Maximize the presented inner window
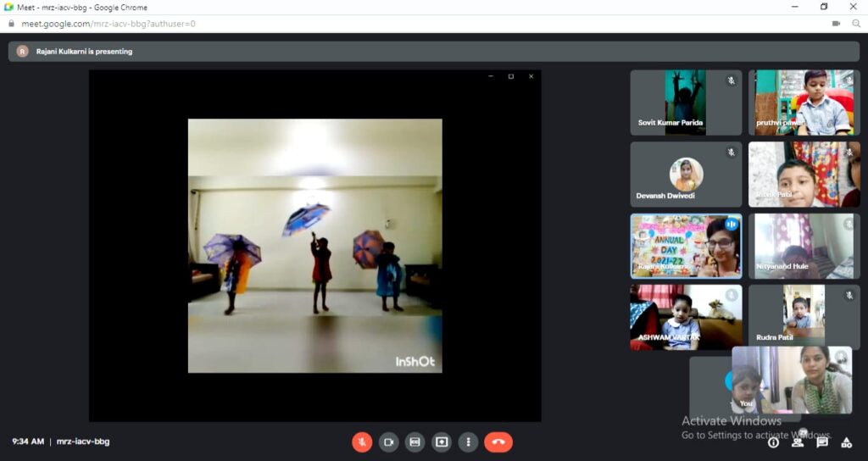Image resolution: width=868 pixels, height=461 pixels. [x=511, y=76]
